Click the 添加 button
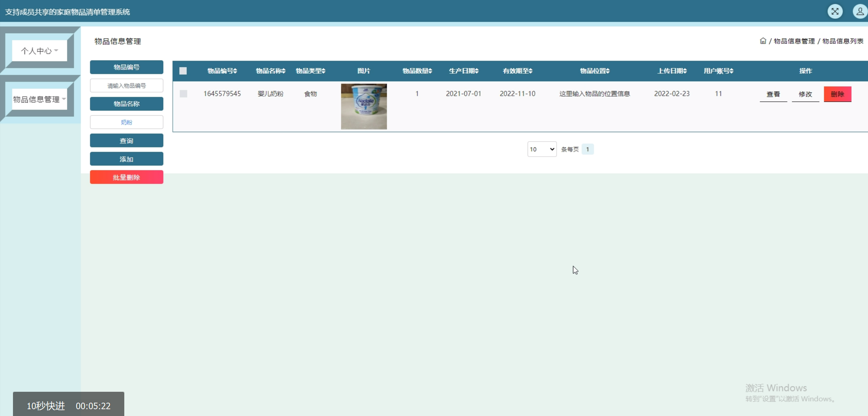Screen dimensions: 868x416 126,159
